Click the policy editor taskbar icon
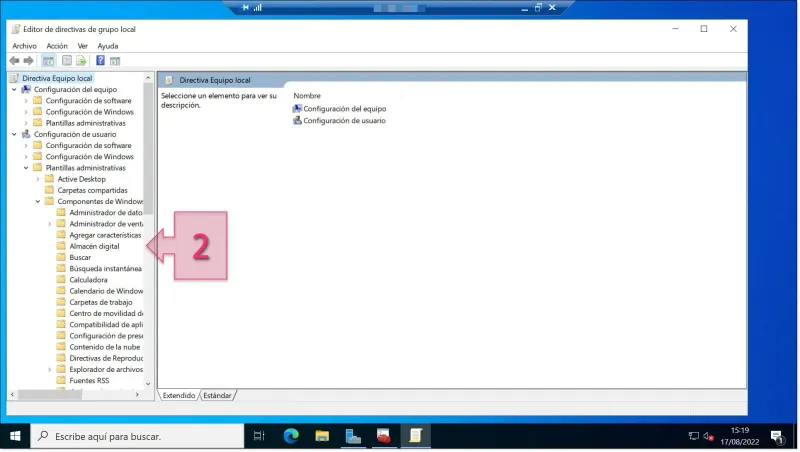Screen dimensions: 800x452 (415, 436)
